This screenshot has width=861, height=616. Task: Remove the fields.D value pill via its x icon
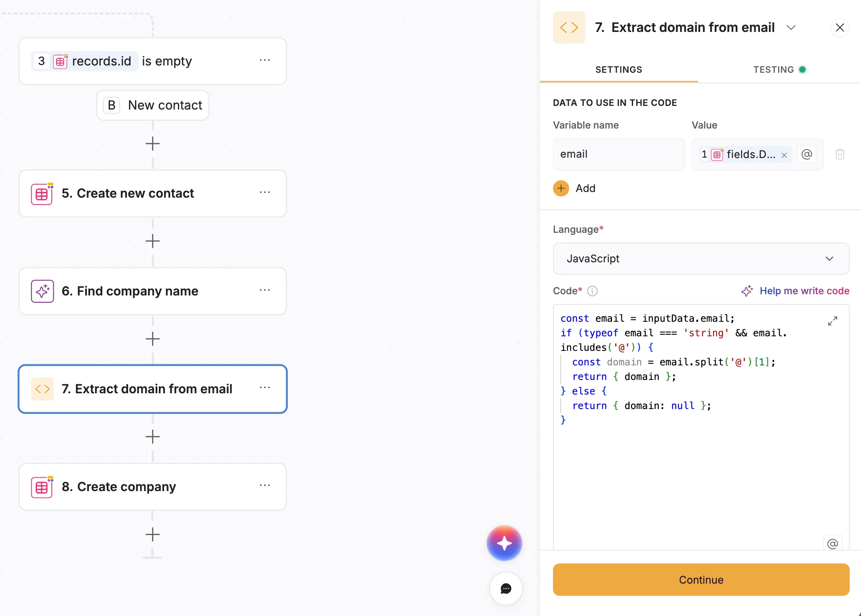pyautogui.click(x=784, y=155)
